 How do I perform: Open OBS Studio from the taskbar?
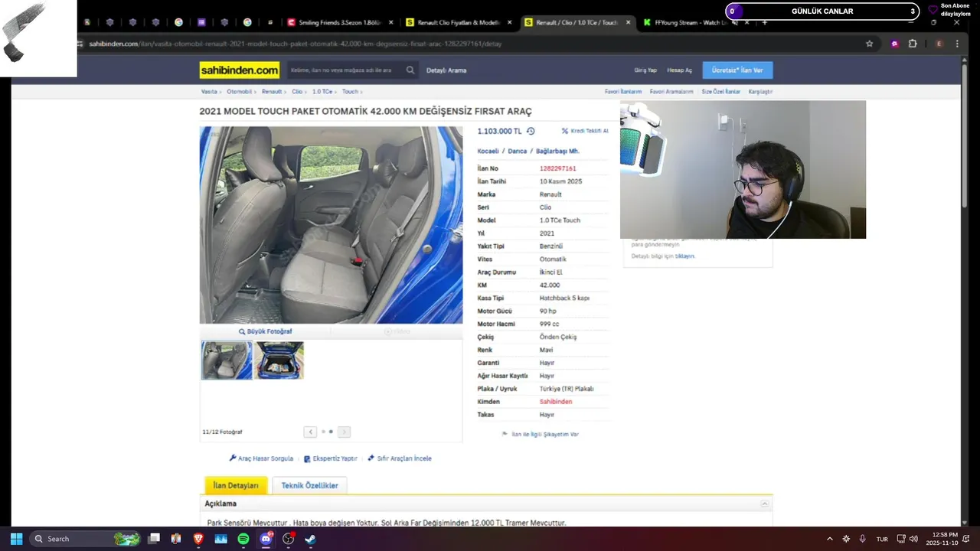pyautogui.click(x=288, y=539)
